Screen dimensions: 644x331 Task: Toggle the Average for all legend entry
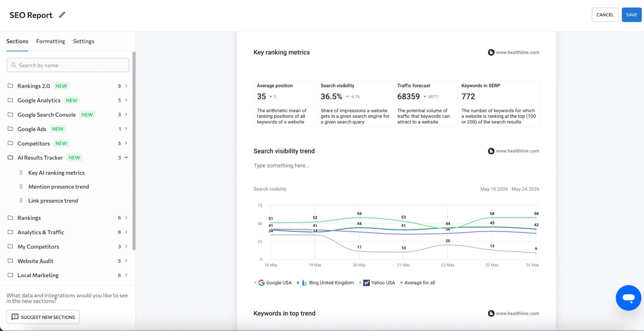(418, 283)
